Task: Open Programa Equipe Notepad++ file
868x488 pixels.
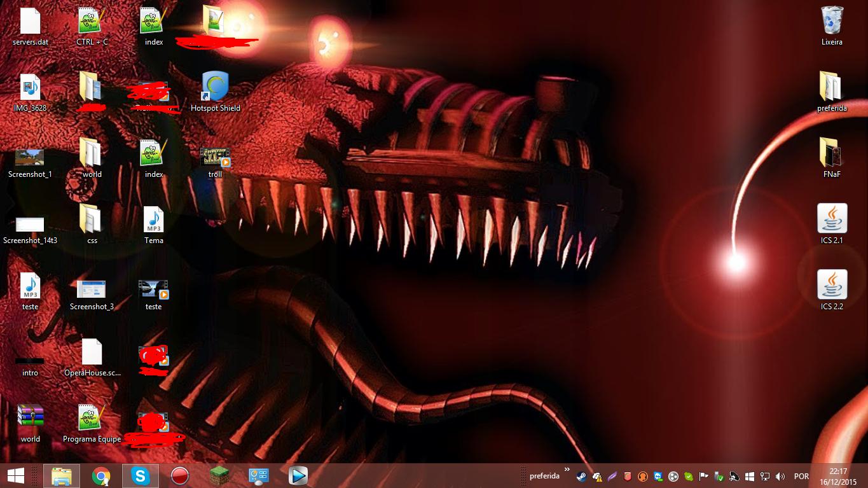Action: pos(92,422)
